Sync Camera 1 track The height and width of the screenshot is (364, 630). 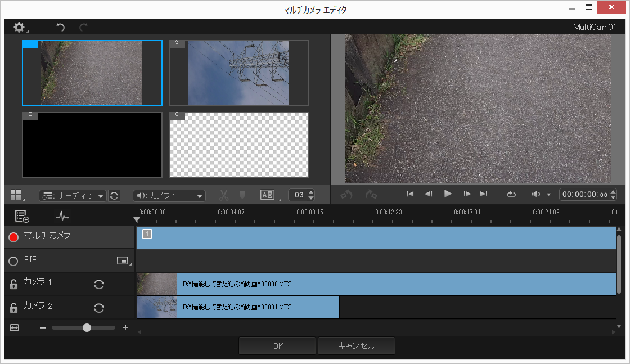coord(99,285)
